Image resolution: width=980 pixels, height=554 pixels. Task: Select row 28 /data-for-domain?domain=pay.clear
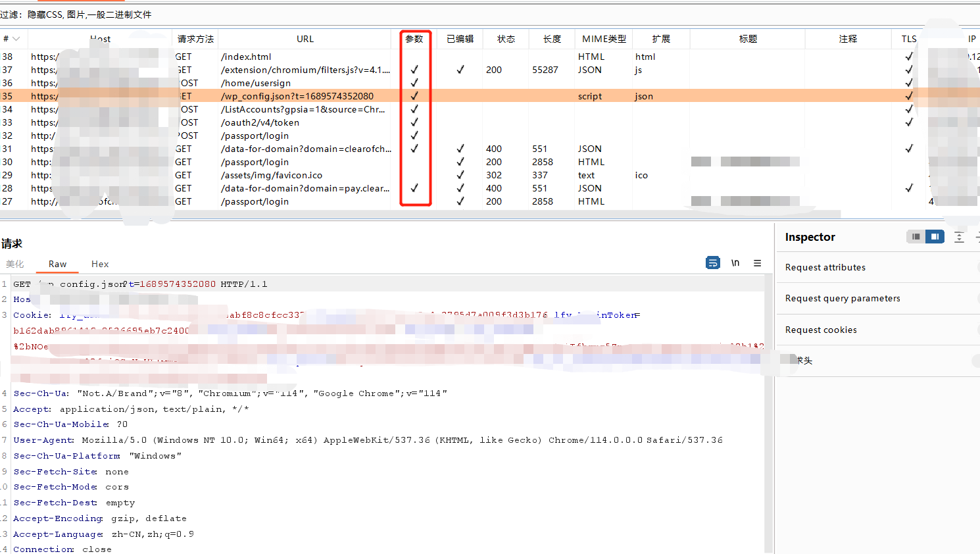pos(490,188)
